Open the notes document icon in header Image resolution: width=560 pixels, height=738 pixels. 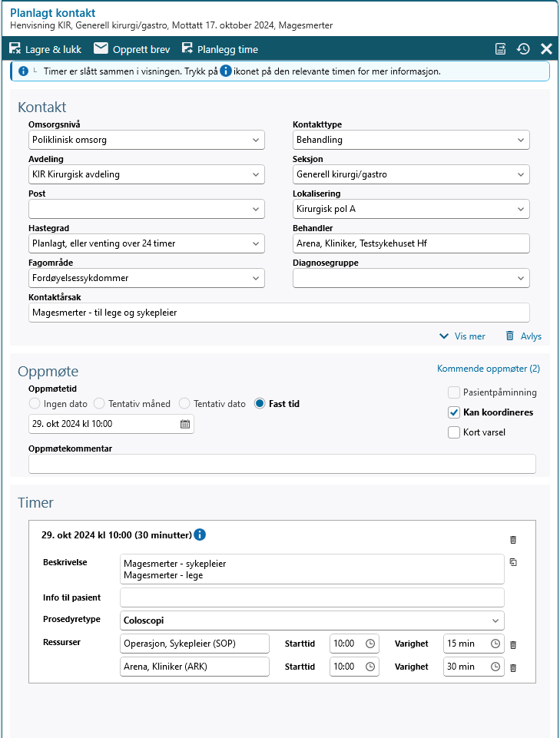(500, 49)
